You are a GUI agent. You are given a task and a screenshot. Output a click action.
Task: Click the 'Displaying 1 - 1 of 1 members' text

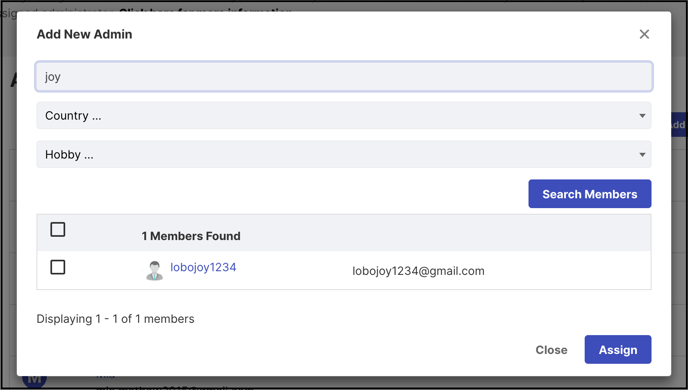(x=115, y=319)
